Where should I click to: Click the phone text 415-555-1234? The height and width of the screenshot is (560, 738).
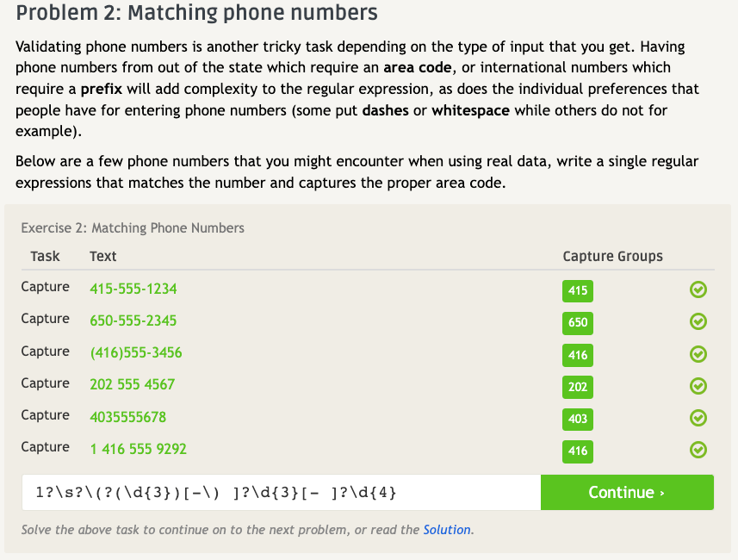pyautogui.click(x=133, y=289)
